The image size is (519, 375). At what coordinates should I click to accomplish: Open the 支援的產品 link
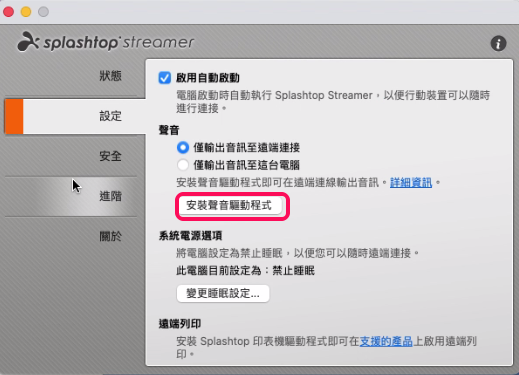[x=386, y=341]
